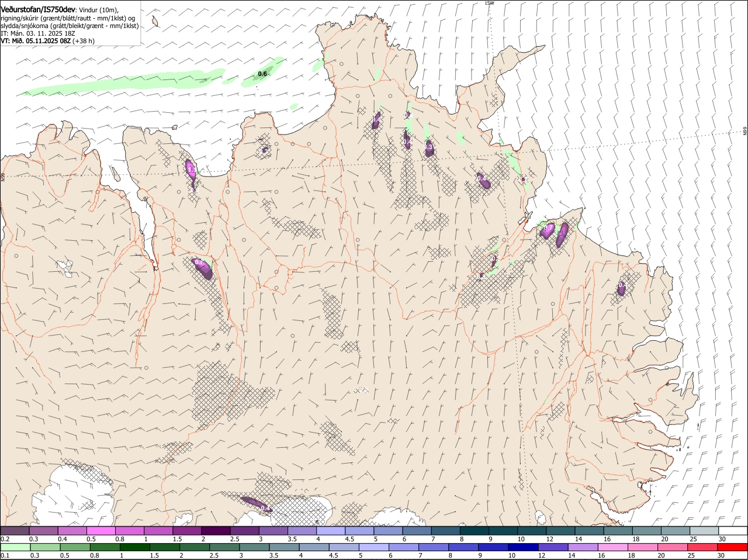The width and height of the screenshot is (748, 560).
Task: Pick the top-row snow swatch labeled 6
Action: (416, 531)
